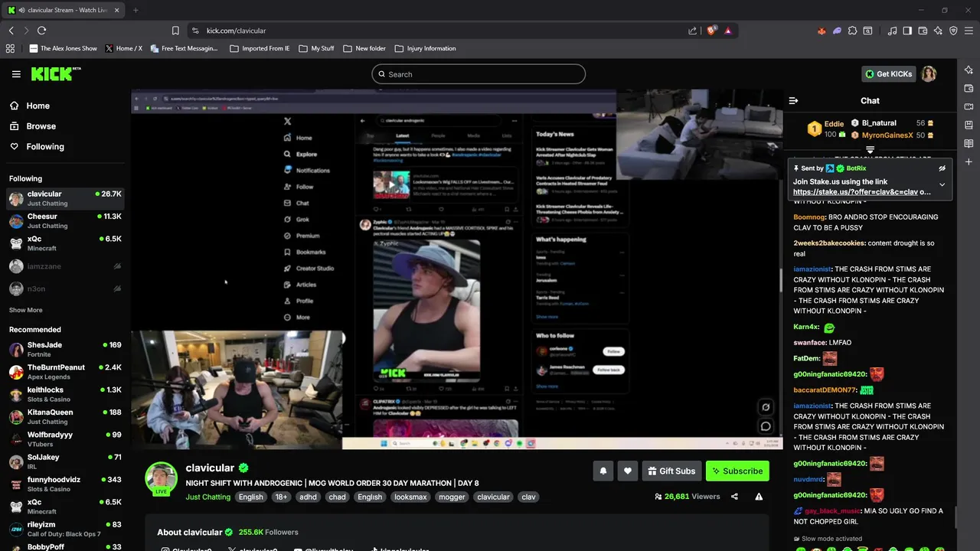Report the stream via warning triangle icon

[759, 497]
